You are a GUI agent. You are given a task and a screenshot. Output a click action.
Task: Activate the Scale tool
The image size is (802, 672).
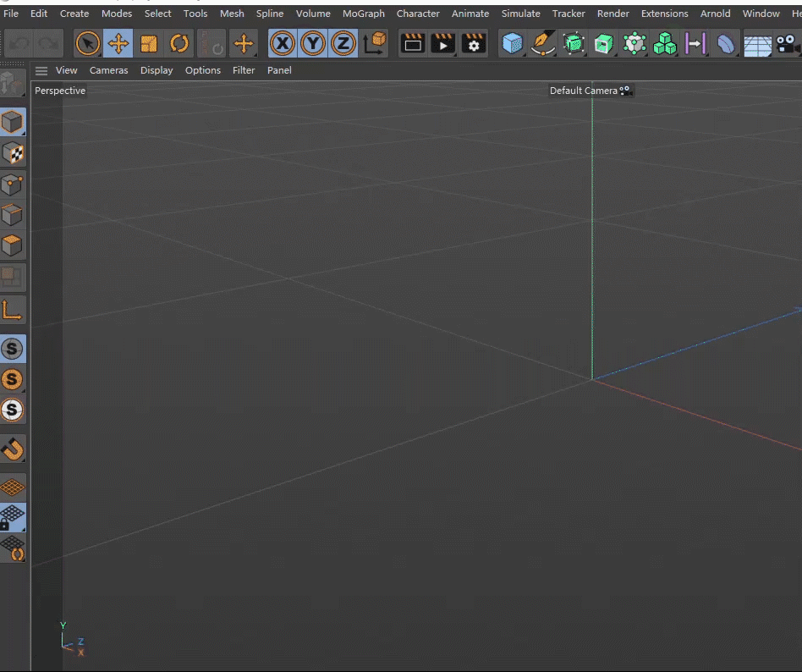point(149,43)
